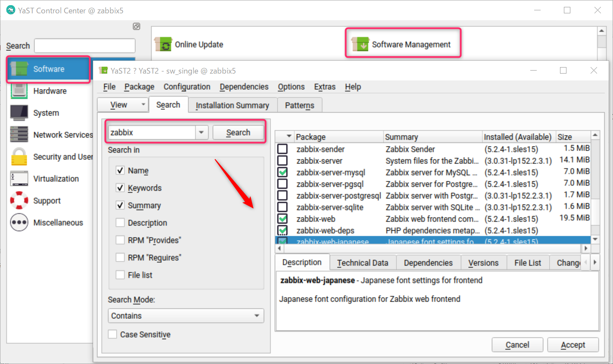Focus the Control Center Search field
613x364 pixels.
[x=85, y=46]
